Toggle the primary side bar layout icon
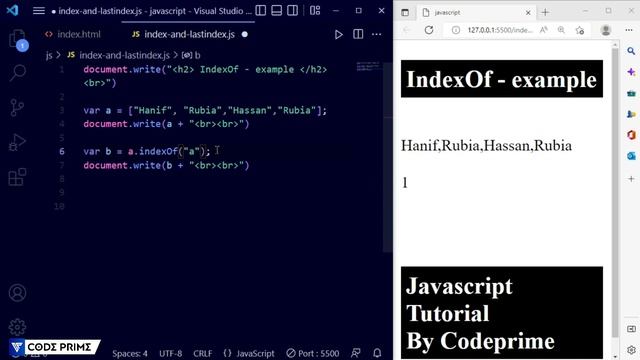The width and height of the screenshot is (640, 360). coord(260,11)
